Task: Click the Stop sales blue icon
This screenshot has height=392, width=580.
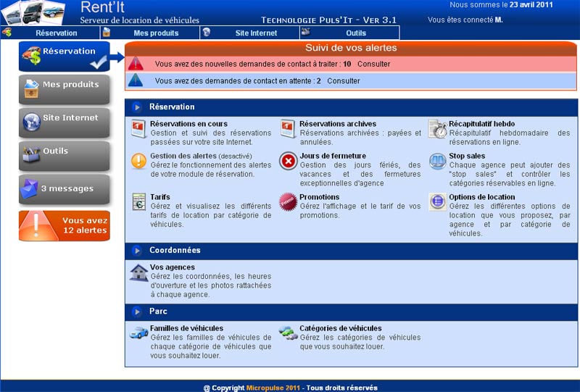Action: tap(438, 162)
